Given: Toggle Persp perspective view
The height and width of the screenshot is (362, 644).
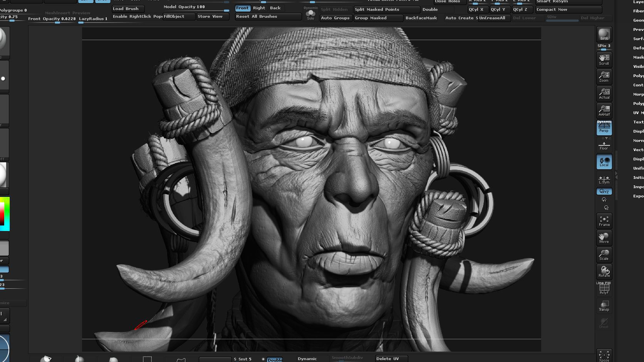Looking at the screenshot, I should tap(604, 127).
